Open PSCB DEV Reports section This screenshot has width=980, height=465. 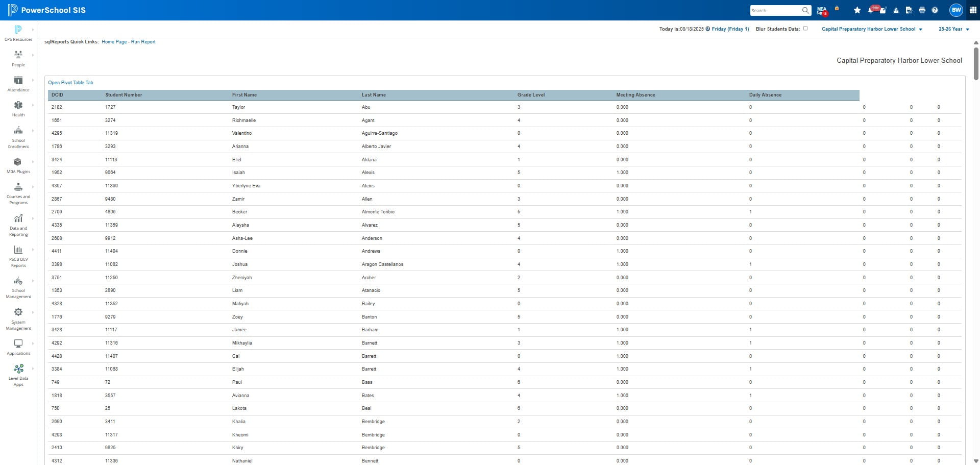coord(18,257)
